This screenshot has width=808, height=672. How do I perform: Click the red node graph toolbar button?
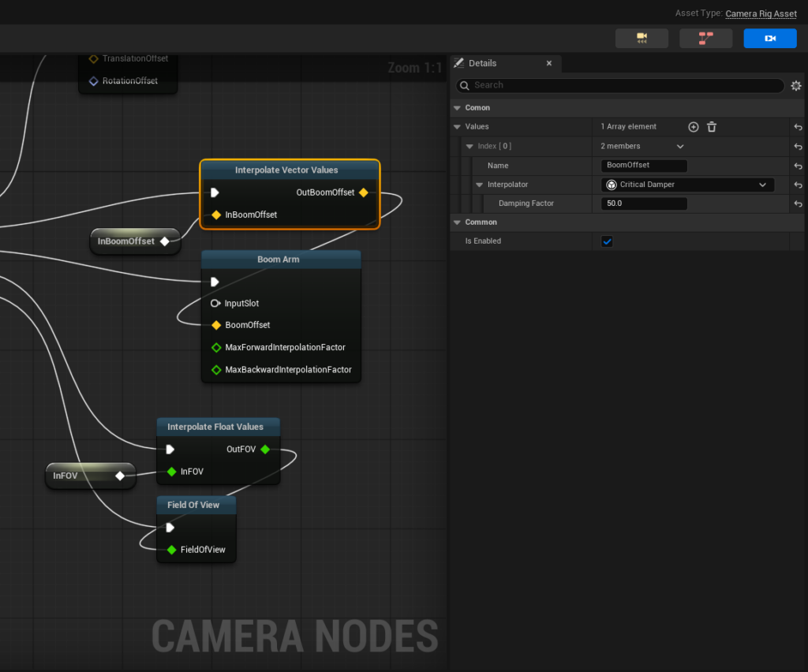coord(705,38)
